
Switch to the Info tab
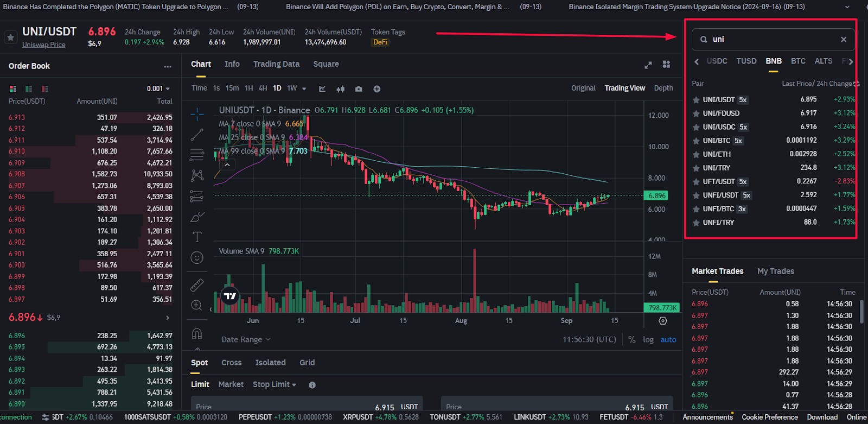tap(232, 64)
